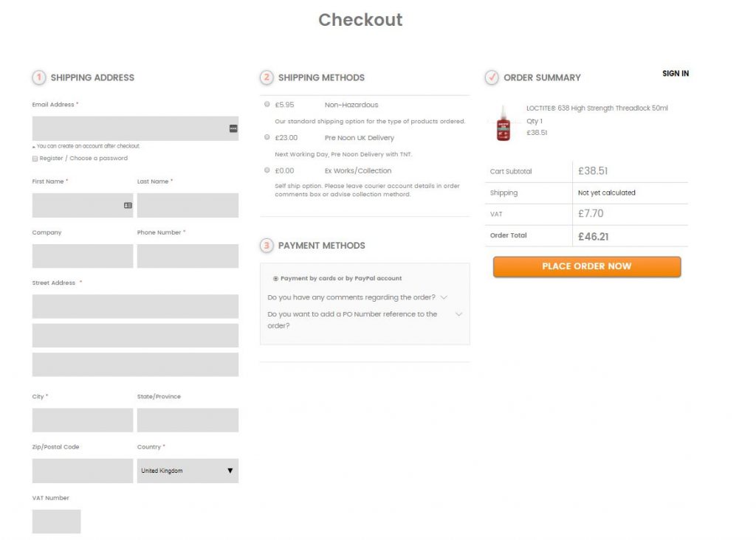The image size is (756, 540).
Task: Select Payment by cards or PayPal radio
Action: pos(276,278)
